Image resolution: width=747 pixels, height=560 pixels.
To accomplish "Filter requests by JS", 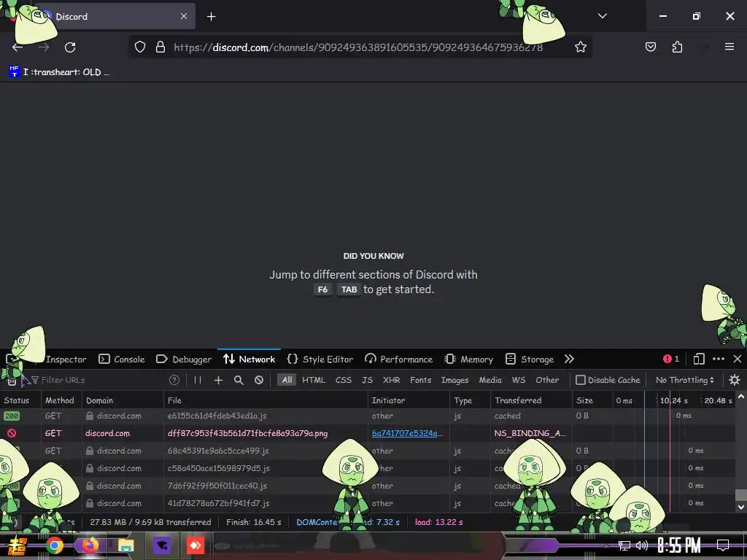I will [367, 380].
